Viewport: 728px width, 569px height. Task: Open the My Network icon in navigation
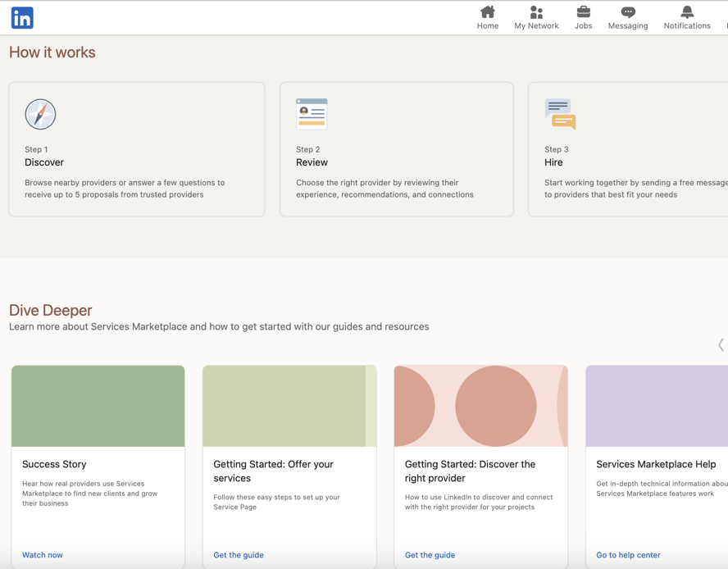click(536, 11)
